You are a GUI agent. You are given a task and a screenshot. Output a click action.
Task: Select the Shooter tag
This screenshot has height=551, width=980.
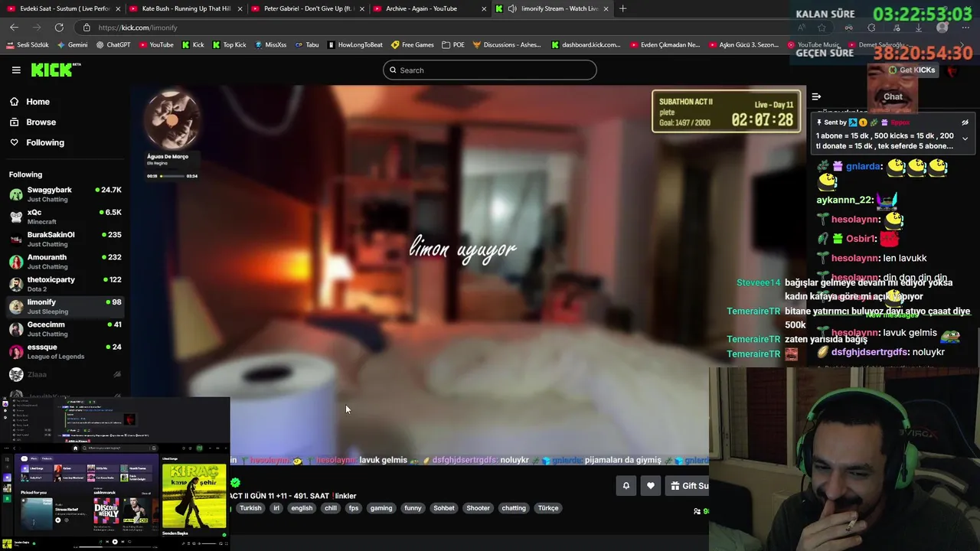click(x=478, y=508)
